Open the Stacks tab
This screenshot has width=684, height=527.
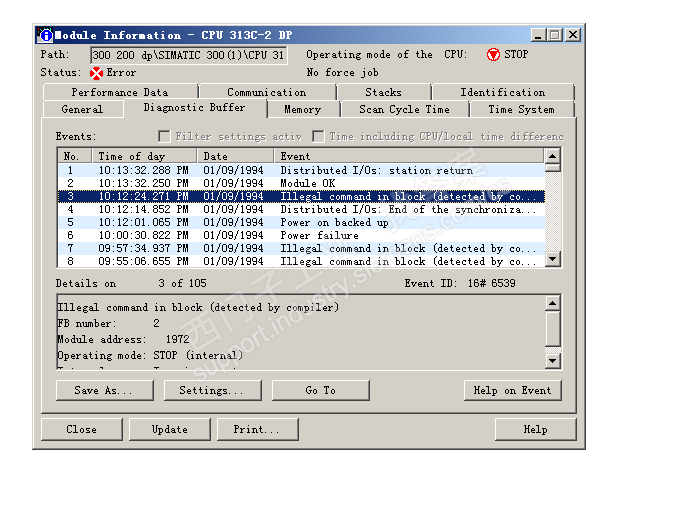point(383,92)
